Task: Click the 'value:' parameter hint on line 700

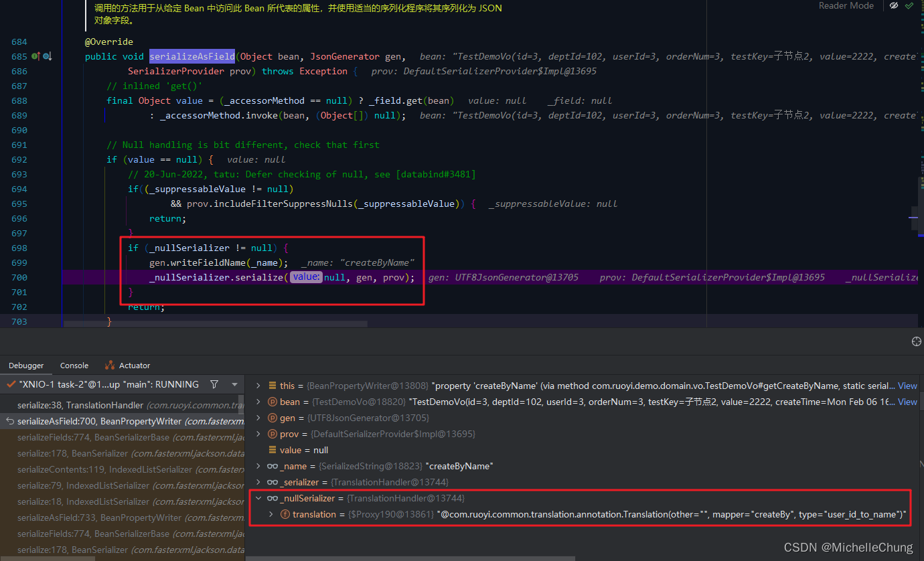Action: 306,277
